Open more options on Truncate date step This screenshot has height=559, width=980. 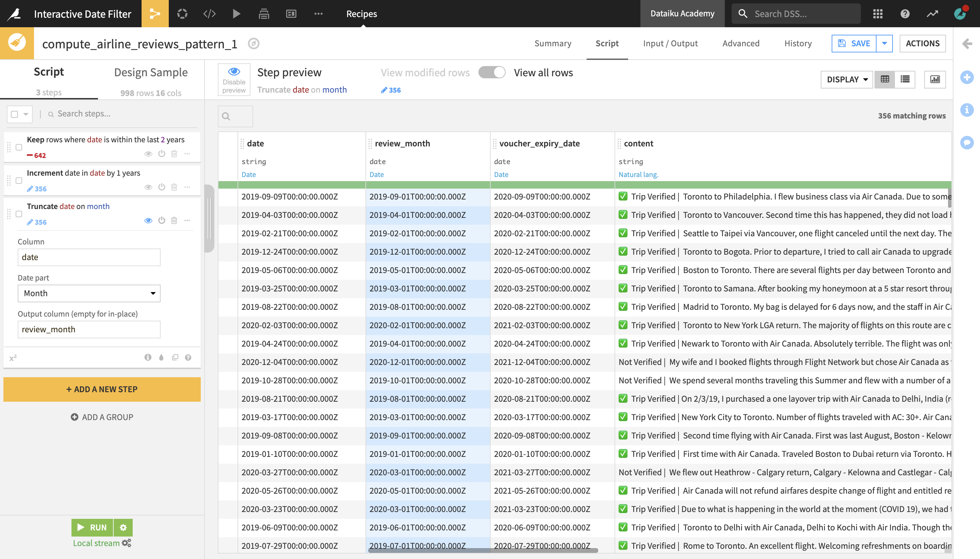[x=187, y=220]
